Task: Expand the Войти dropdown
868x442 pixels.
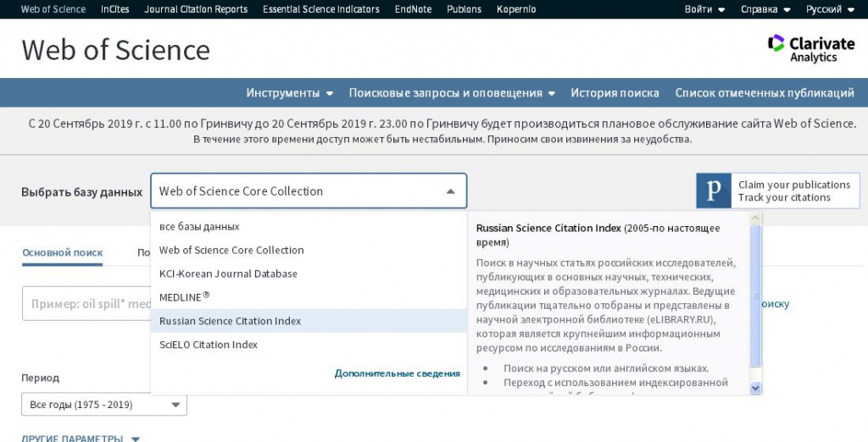Action: click(x=704, y=9)
